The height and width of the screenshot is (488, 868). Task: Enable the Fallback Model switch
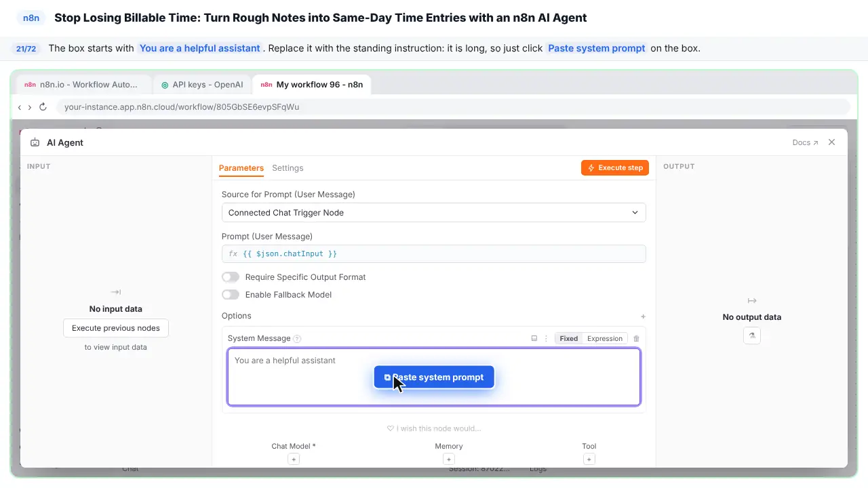tap(231, 295)
